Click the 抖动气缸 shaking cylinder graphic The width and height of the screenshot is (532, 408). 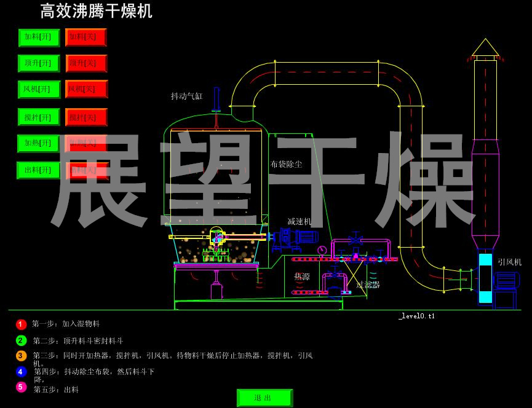tap(216, 100)
